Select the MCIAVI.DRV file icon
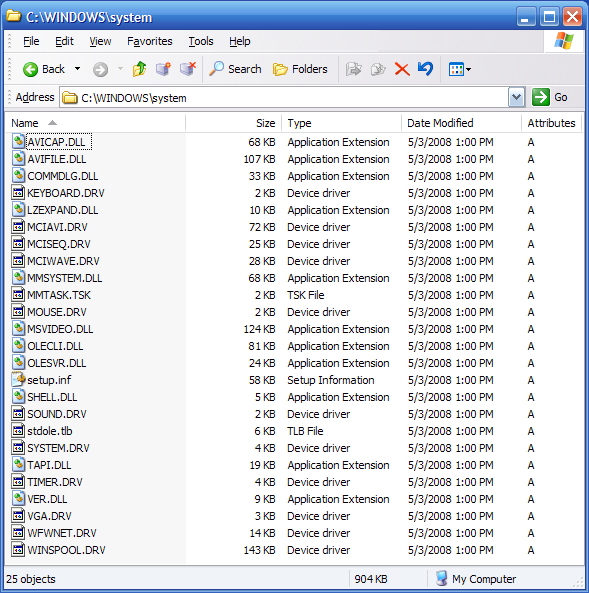Screen dimensions: 589x593 [18, 227]
